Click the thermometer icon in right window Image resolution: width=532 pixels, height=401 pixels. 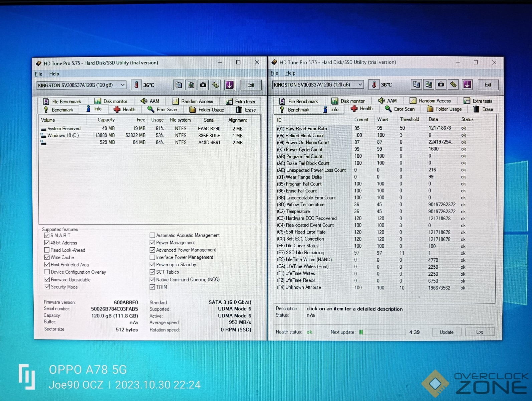click(x=374, y=85)
